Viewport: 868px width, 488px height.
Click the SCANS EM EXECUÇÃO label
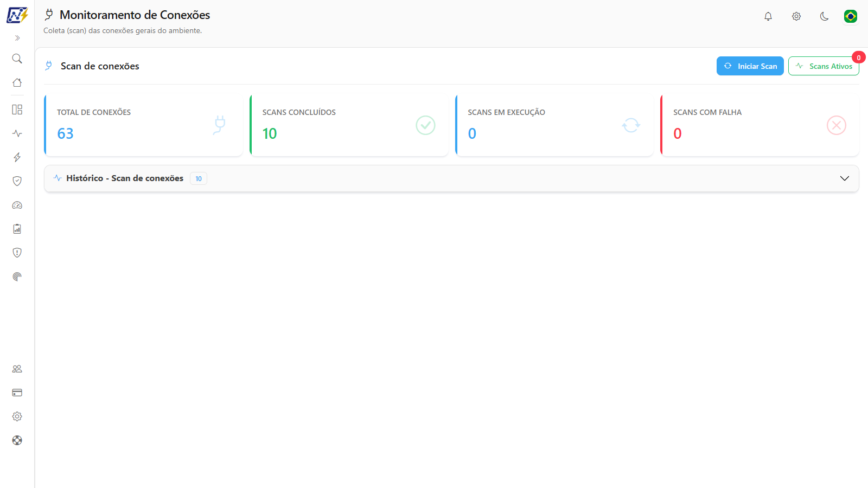506,112
